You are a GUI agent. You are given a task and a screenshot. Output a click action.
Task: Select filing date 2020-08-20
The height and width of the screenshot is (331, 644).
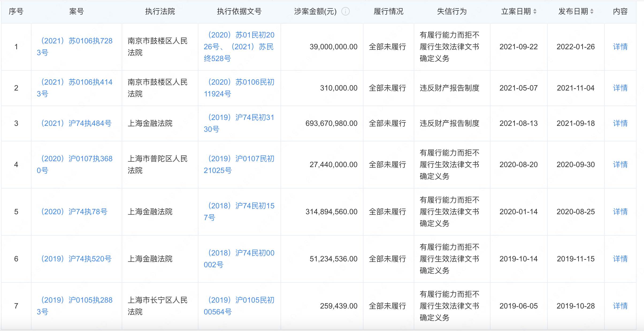tap(519, 164)
